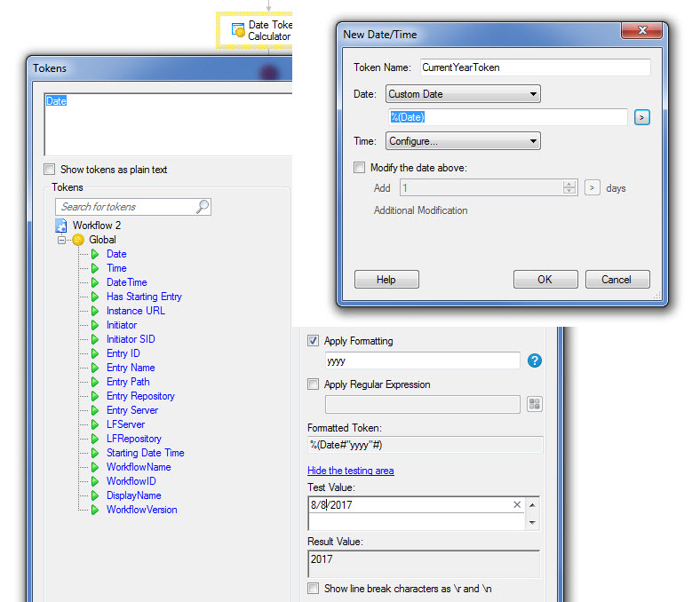Select the WorkflowID token
Screen dimensions: 700x602
pos(131,481)
